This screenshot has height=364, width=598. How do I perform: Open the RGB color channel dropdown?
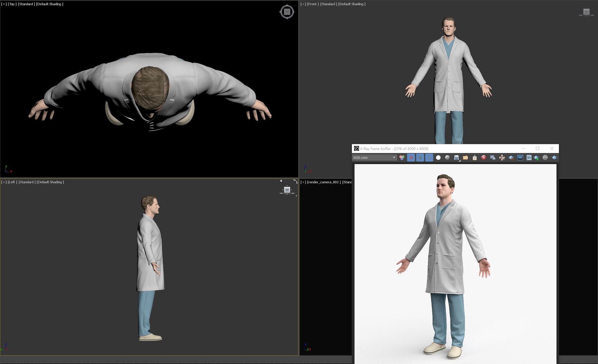pyautogui.click(x=374, y=157)
